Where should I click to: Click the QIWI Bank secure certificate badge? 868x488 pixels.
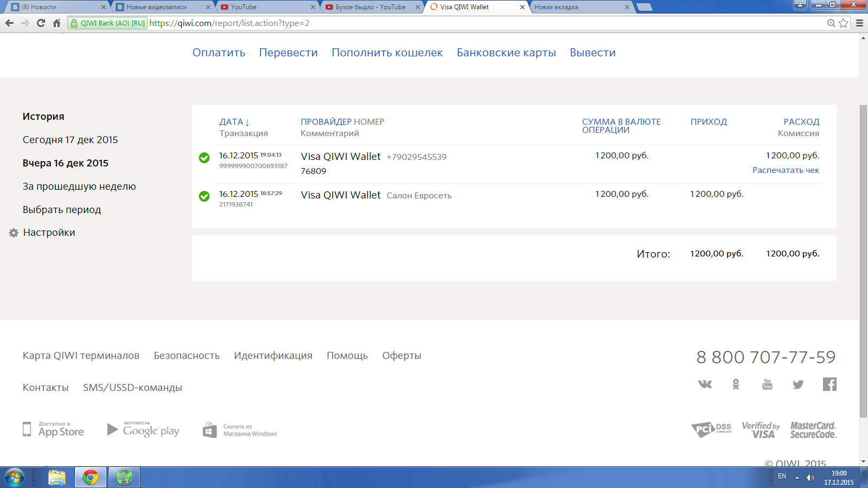coord(107,23)
